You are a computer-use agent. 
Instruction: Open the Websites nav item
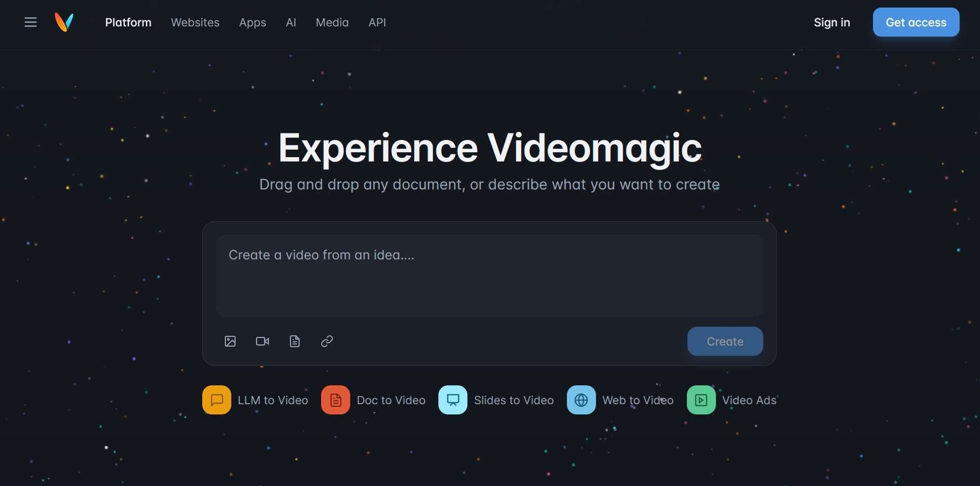click(x=195, y=22)
